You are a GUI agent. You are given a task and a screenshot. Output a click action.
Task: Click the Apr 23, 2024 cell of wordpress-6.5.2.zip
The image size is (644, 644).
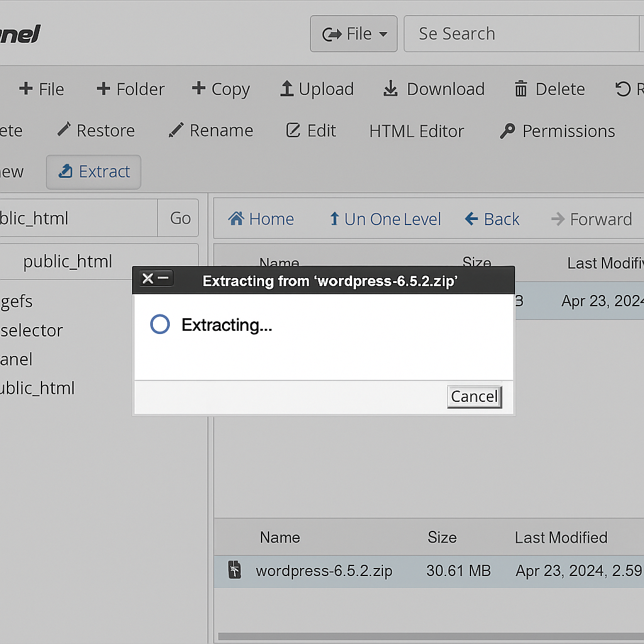(x=579, y=571)
